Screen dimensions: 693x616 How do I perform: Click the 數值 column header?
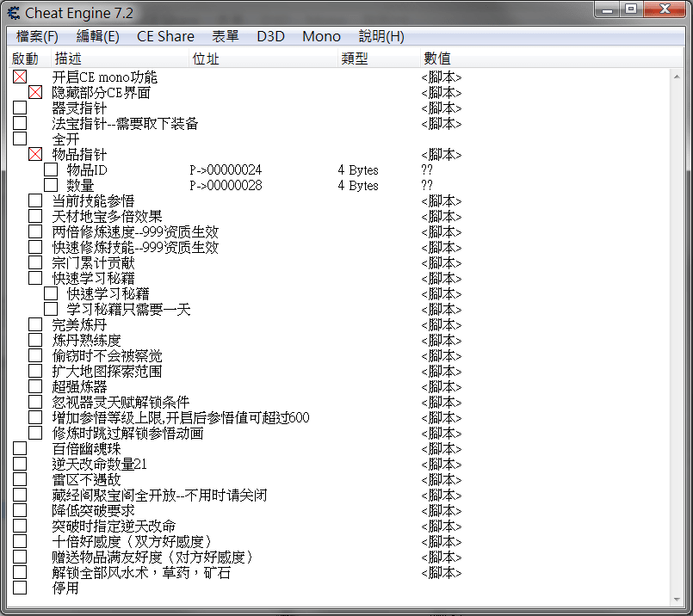click(x=436, y=59)
